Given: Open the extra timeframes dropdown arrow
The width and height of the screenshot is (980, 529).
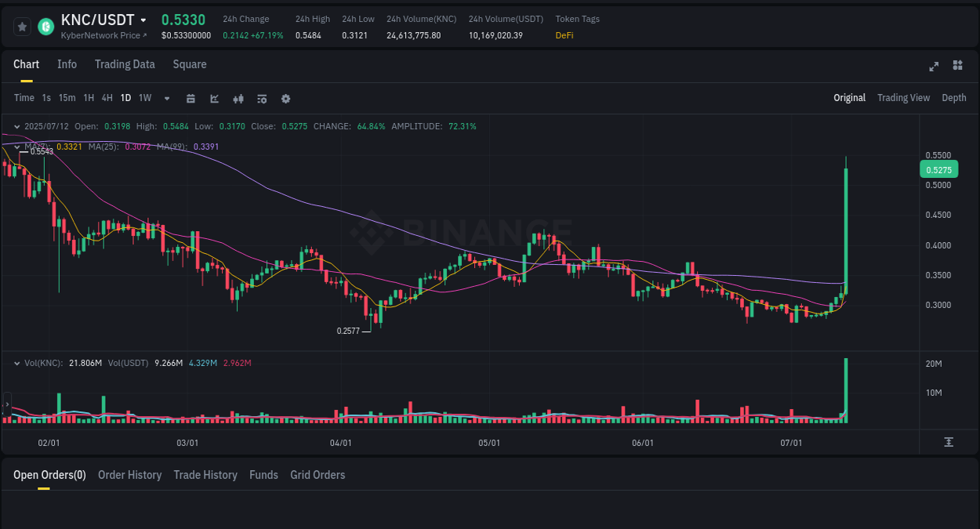Looking at the screenshot, I should click(166, 98).
